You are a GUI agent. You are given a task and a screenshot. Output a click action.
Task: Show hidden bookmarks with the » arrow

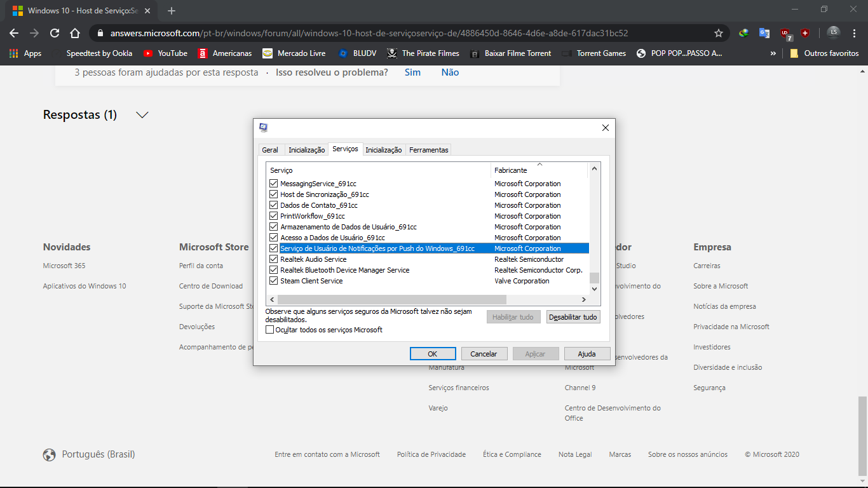[773, 53]
